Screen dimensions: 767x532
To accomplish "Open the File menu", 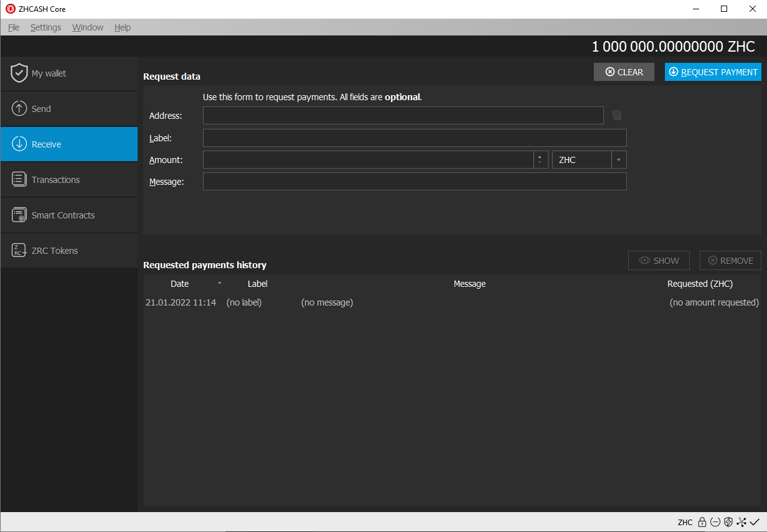I will [x=14, y=27].
